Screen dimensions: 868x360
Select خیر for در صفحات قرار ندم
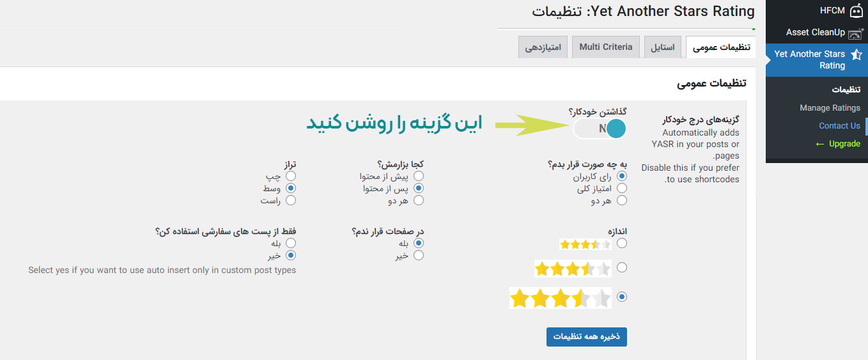coord(419,255)
